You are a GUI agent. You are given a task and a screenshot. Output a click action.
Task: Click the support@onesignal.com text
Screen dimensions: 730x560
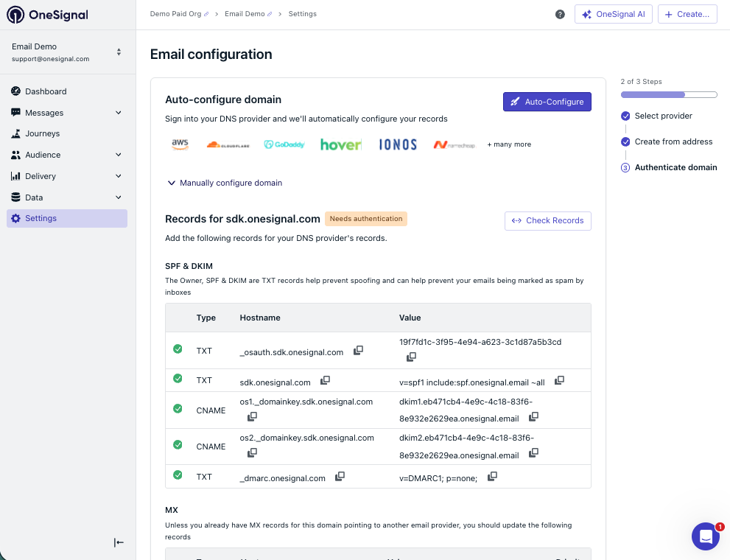(51, 59)
